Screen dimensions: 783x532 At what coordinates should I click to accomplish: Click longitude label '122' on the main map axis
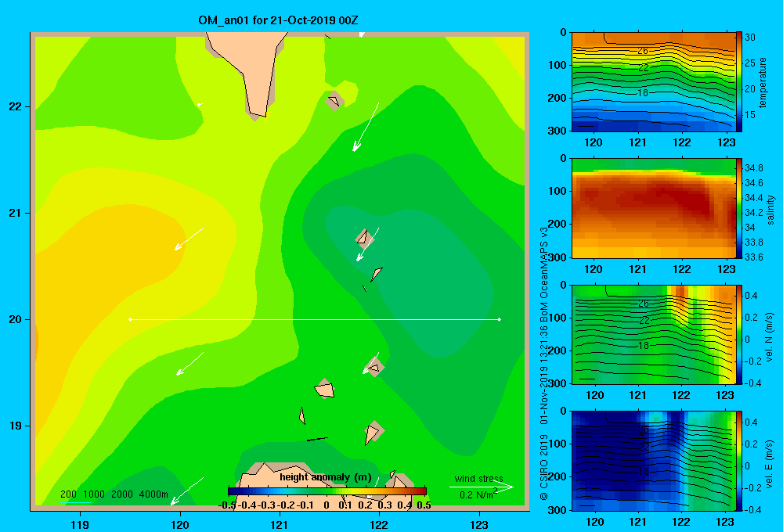click(x=379, y=524)
